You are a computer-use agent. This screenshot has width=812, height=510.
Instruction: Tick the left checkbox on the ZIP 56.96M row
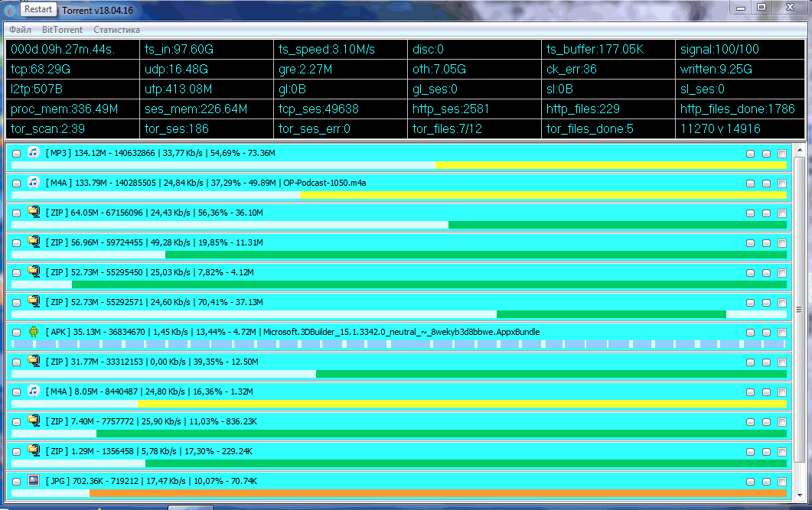point(17,243)
